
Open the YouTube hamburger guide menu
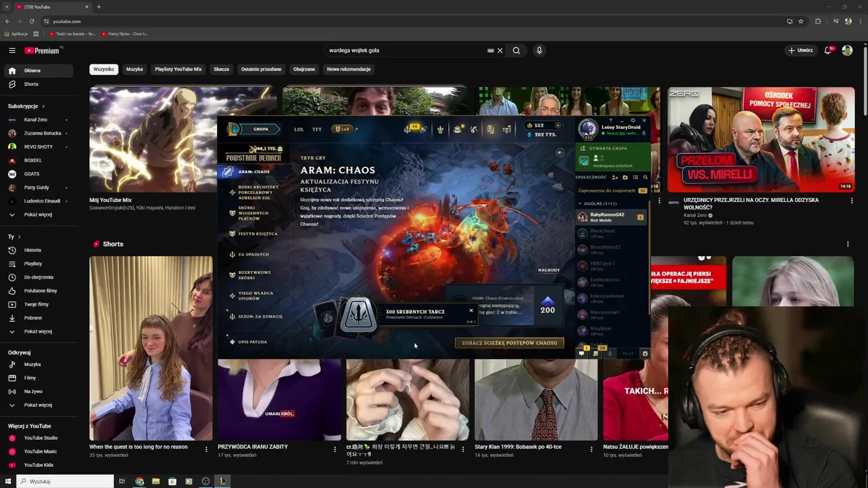12,50
